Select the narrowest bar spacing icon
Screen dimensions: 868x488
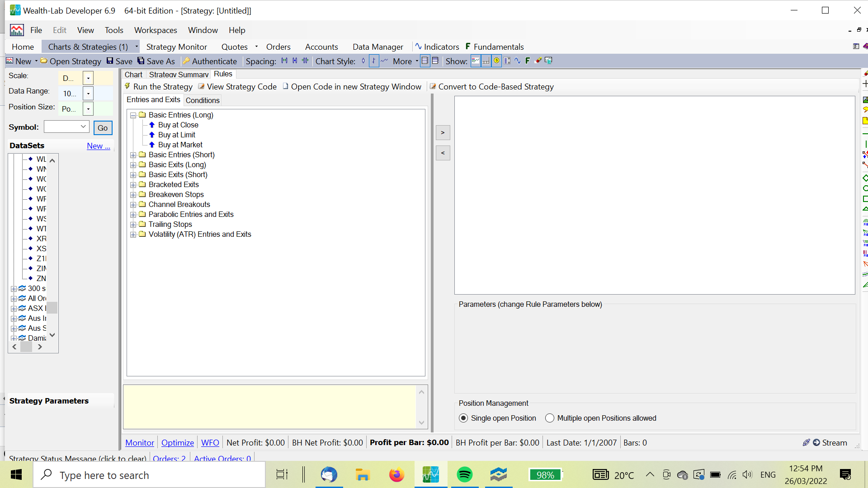[305, 61]
